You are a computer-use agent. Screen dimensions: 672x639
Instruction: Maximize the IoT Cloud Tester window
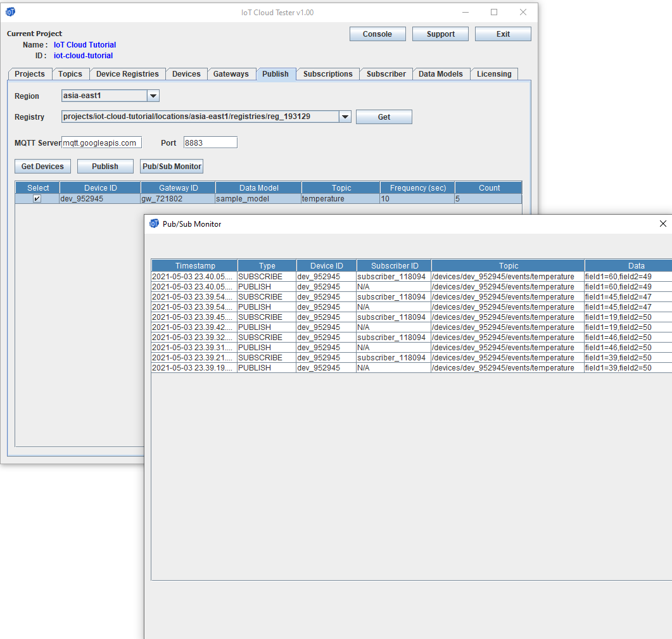tap(494, 13)
